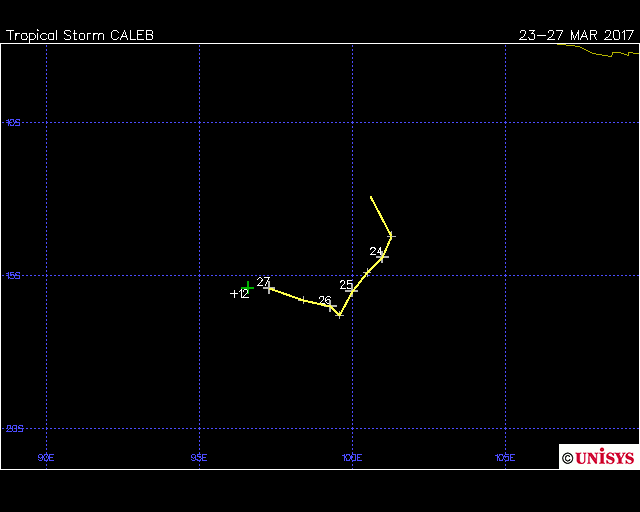
Task: Click the 105E longitude label
Action: tap(505, 458)
